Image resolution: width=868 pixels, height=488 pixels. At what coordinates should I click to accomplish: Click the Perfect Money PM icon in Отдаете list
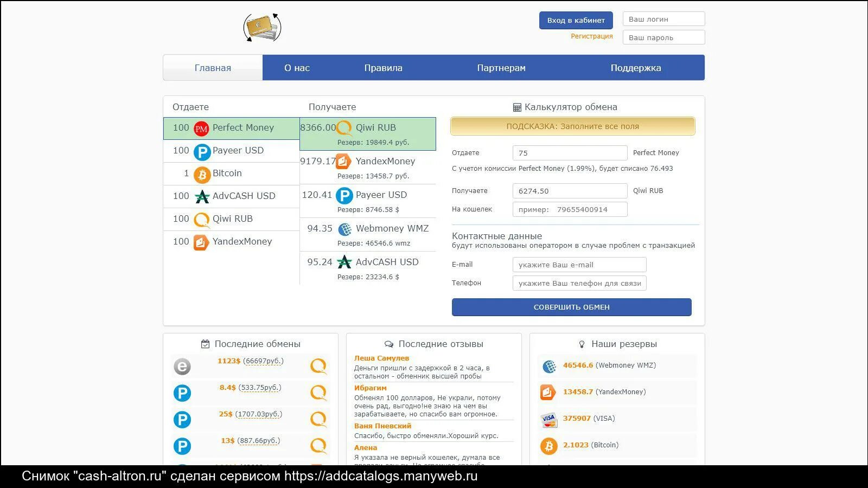pyautogui.click(x=201, y=129)
